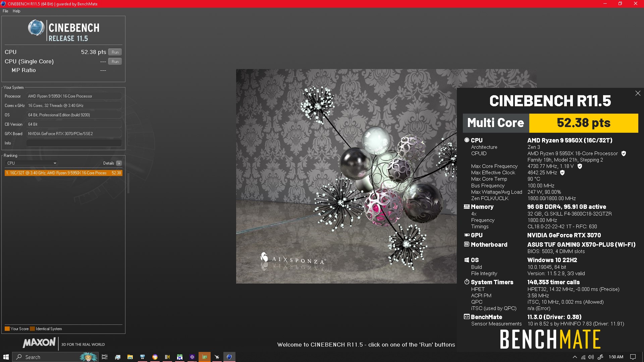Click the OS field showing build 9200

click(74, 115)
